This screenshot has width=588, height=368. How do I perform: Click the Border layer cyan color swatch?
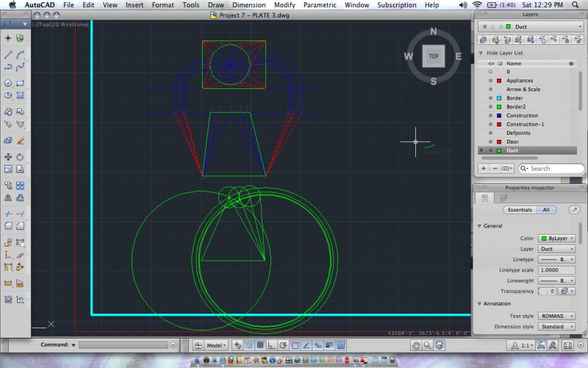(x=499, y=98)
